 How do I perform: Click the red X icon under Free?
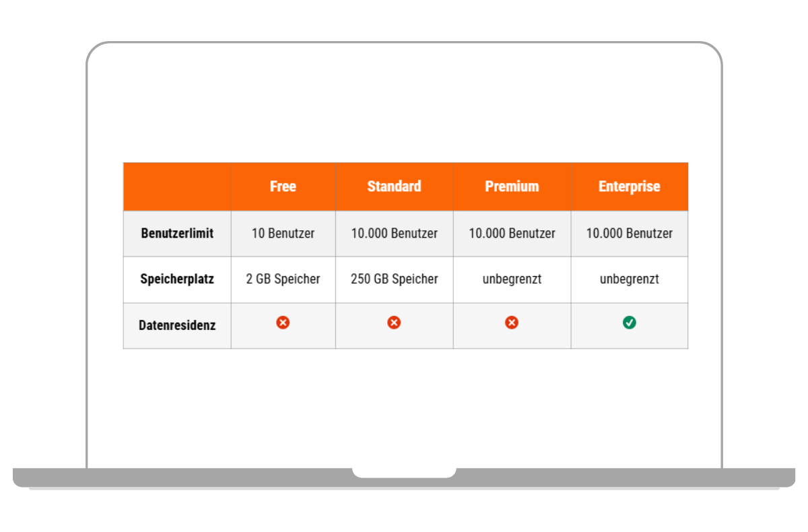point(283,323)
